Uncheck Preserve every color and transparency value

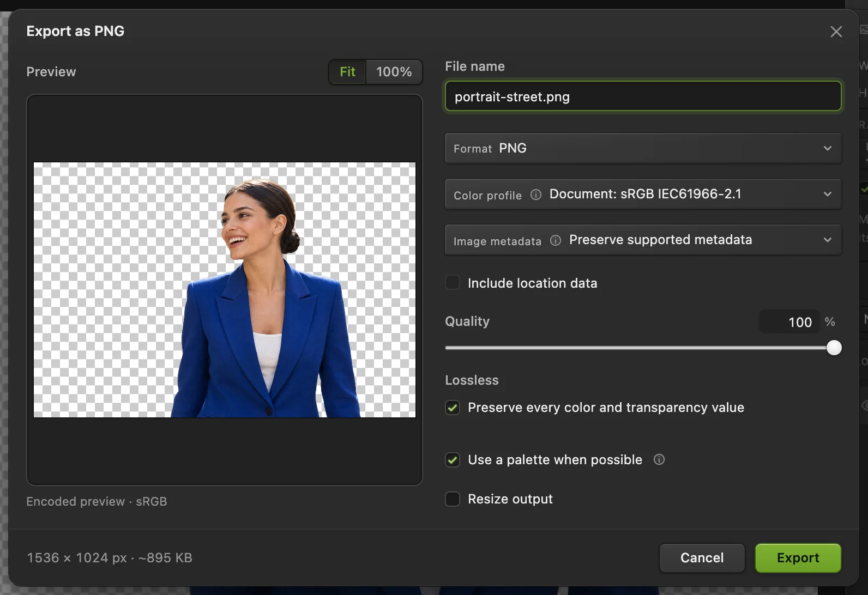453,408
